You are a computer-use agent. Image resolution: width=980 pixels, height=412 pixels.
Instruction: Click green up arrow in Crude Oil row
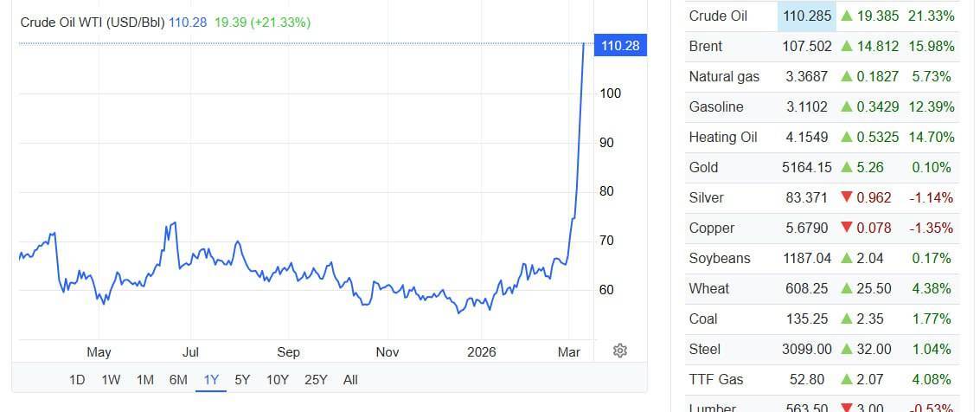[847, 16]
